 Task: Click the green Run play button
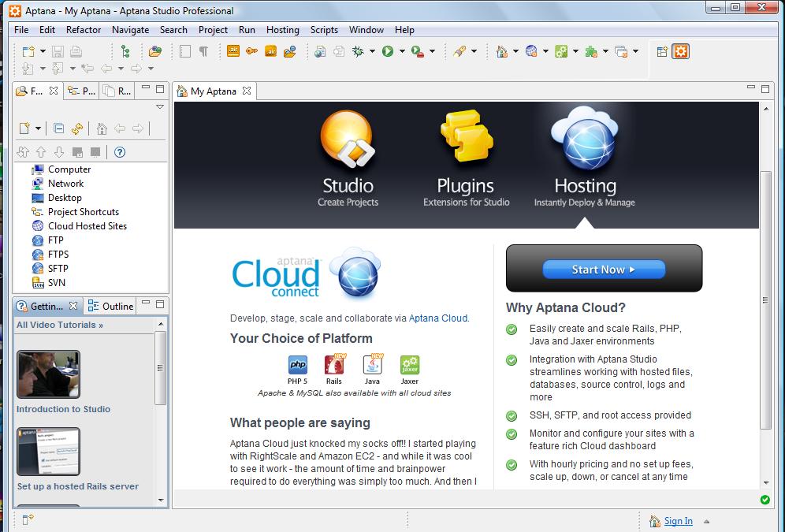click(x=388, y=51)
